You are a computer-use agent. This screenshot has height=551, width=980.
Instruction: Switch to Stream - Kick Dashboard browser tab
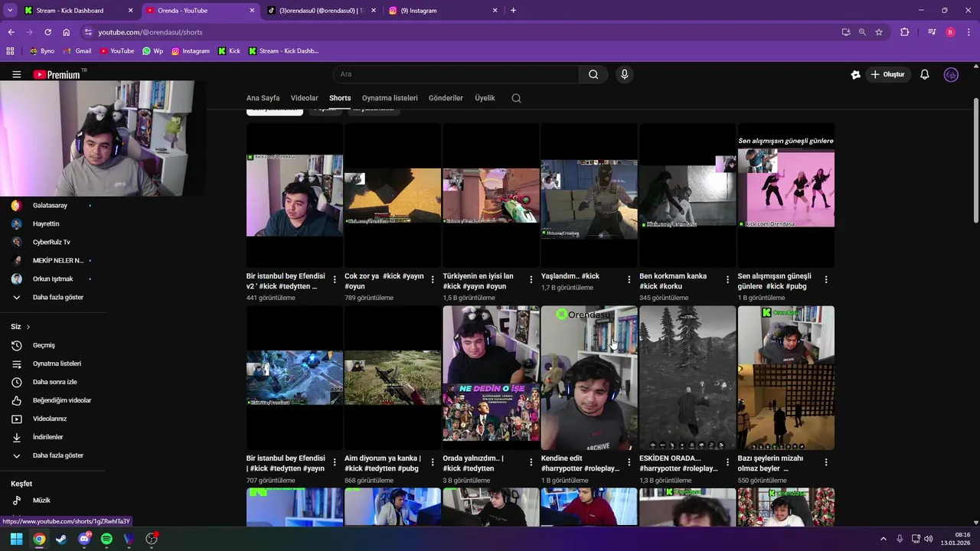pos(79,11)
